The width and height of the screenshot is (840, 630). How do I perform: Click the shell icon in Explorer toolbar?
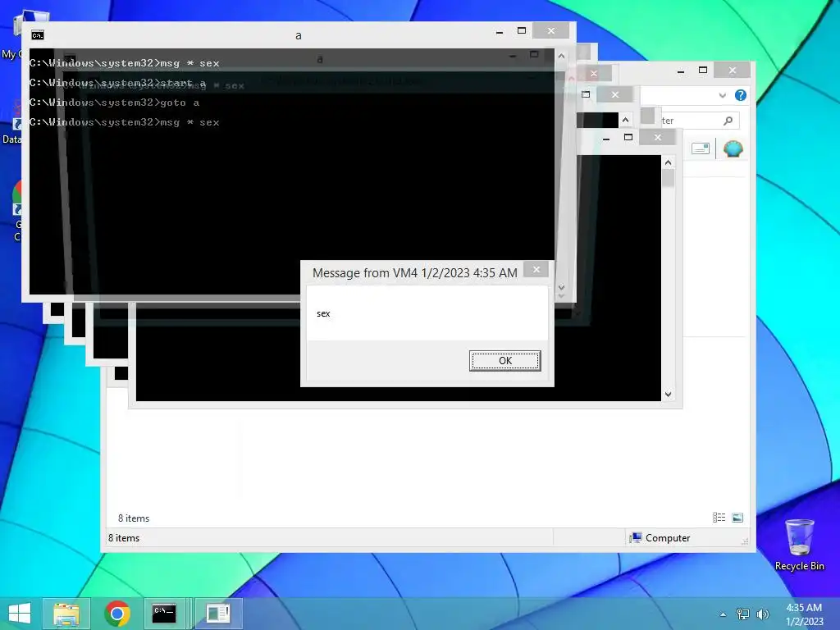pos(733,148)
